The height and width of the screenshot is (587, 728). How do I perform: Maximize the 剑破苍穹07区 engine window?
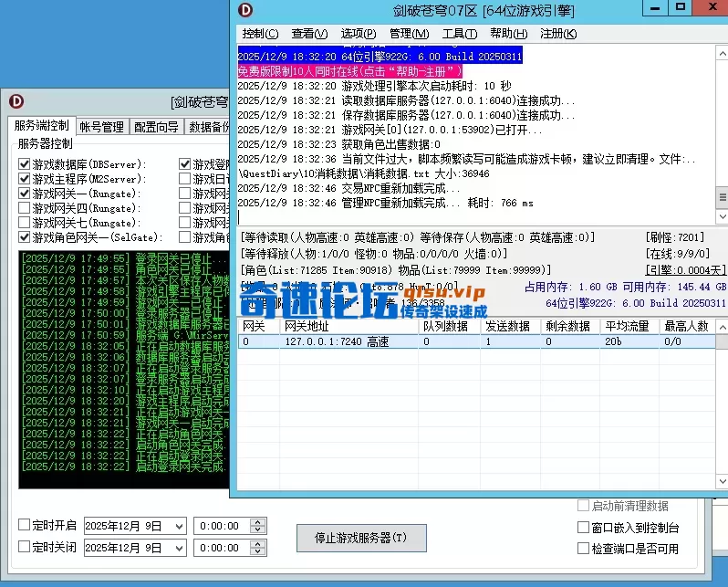tap(681, 8)
